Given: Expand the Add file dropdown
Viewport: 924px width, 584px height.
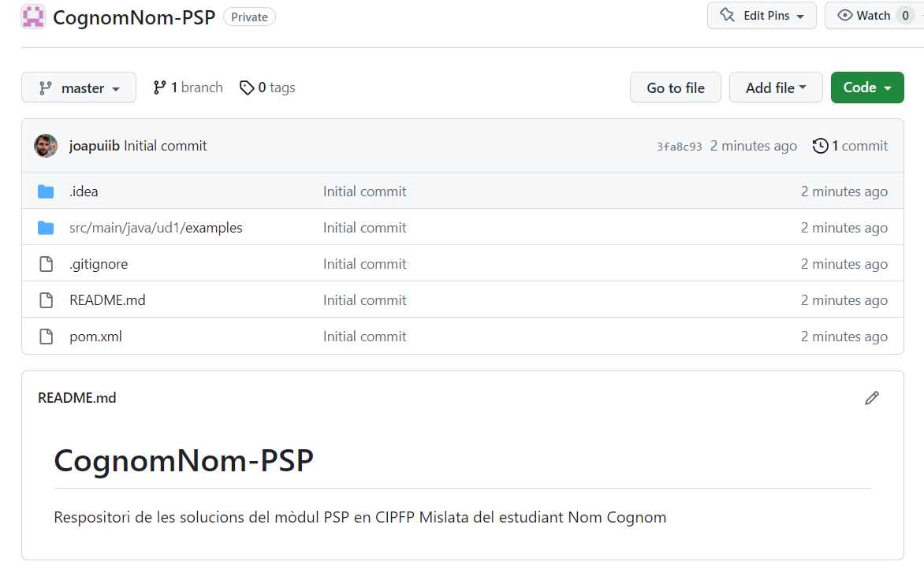Looking at the screenshot, I should [776, 87].
